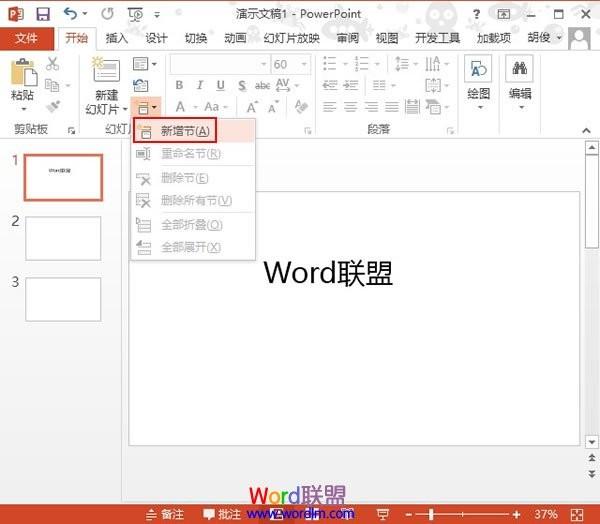Screen dimensions: 600x524
Task: Align text left
Action: 329,107
